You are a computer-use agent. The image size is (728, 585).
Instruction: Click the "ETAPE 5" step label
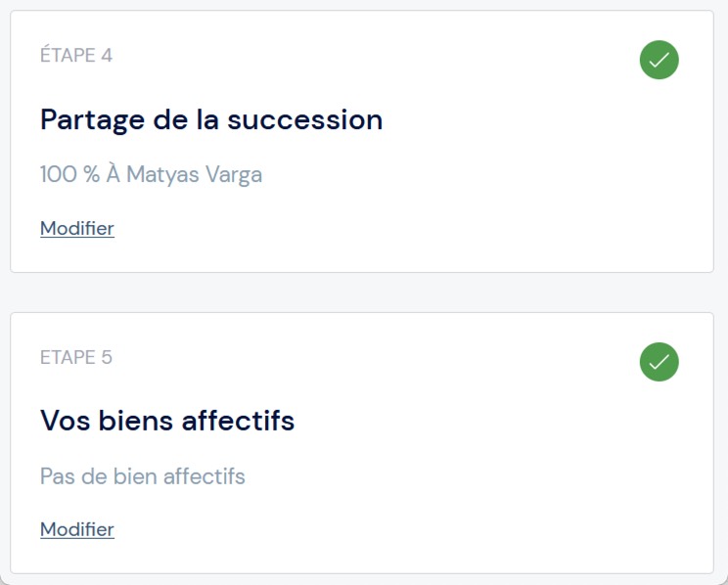coord(76,357)
